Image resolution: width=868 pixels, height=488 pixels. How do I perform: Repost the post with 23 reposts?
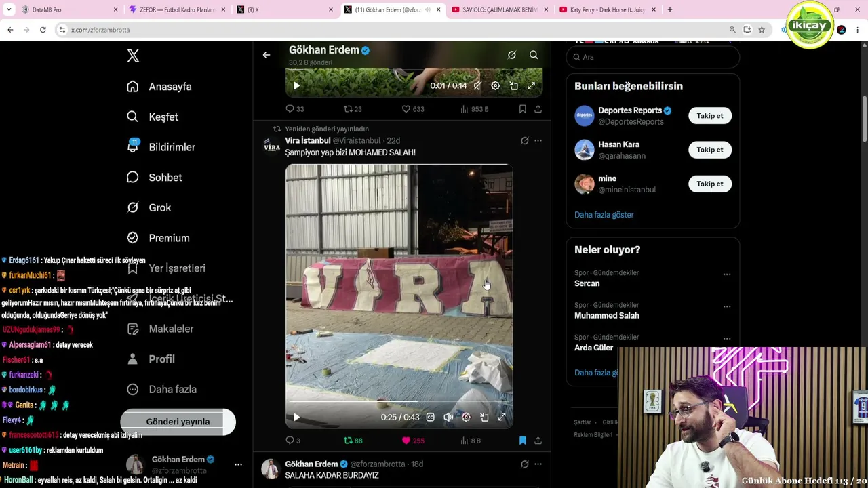pos(353,109)
